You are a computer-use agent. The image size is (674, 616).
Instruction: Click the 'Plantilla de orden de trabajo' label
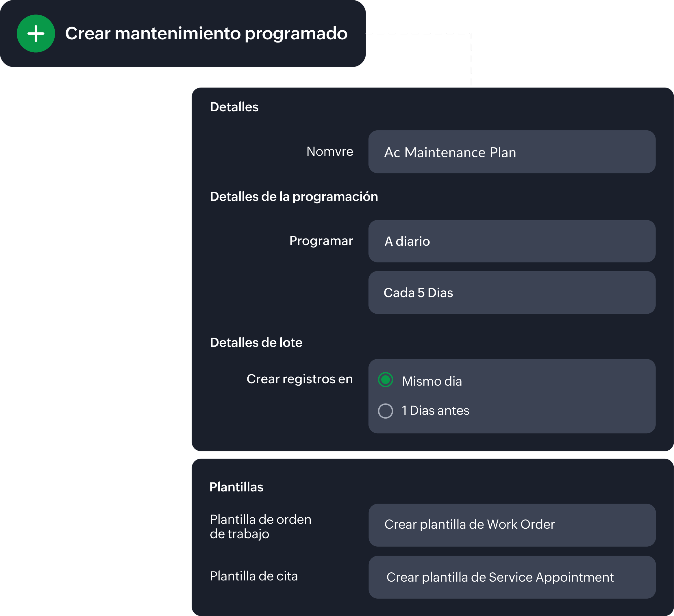(260, 527)
